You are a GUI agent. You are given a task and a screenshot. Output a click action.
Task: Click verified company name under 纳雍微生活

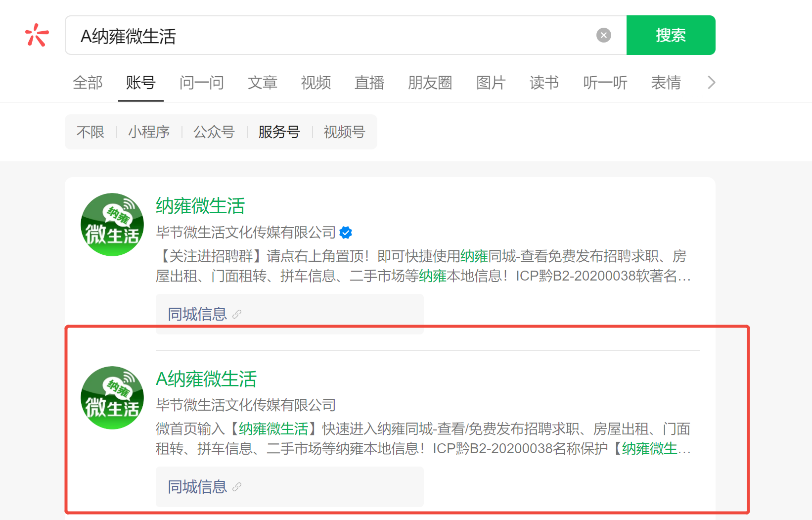[x=246, y=232]
